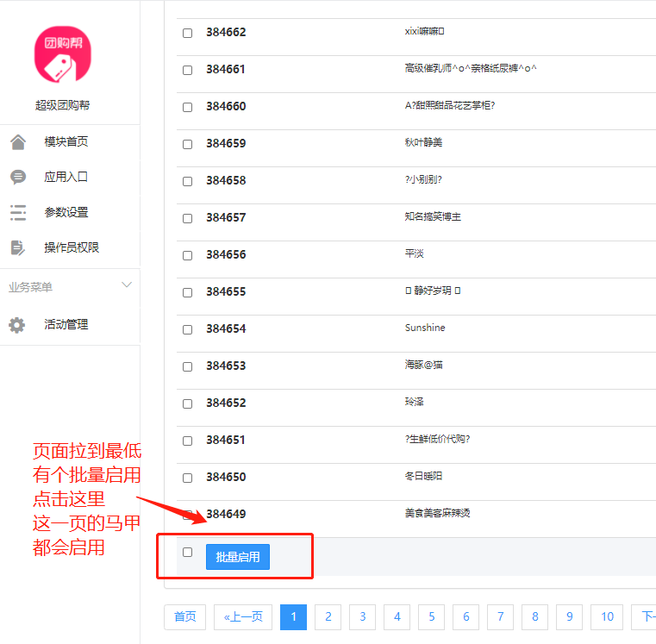Viewport: 656px width, 644px height.
Task: Check the box for row 384661
Action: point(187,70)
